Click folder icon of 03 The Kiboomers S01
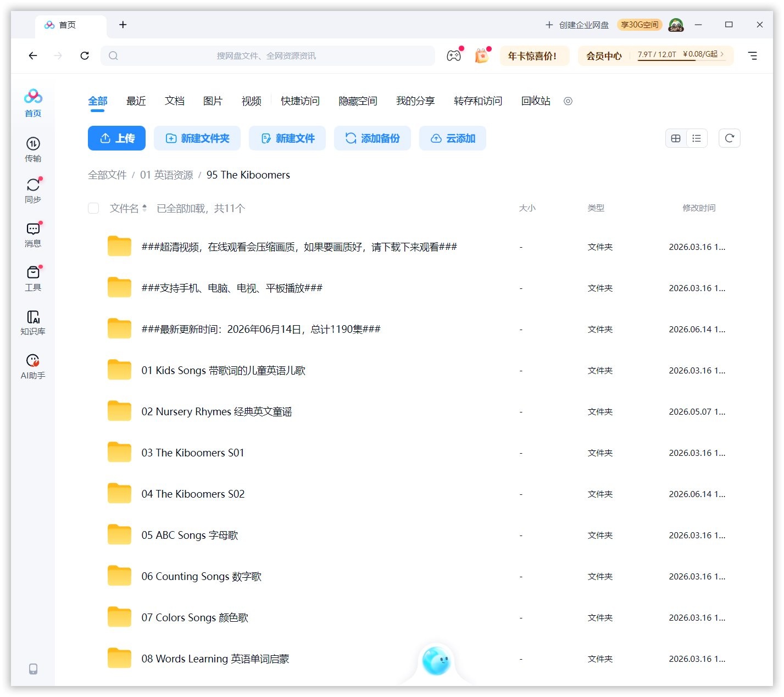This screenshot has height=697, width=784. pyautogui.click(x=119, y=452)
